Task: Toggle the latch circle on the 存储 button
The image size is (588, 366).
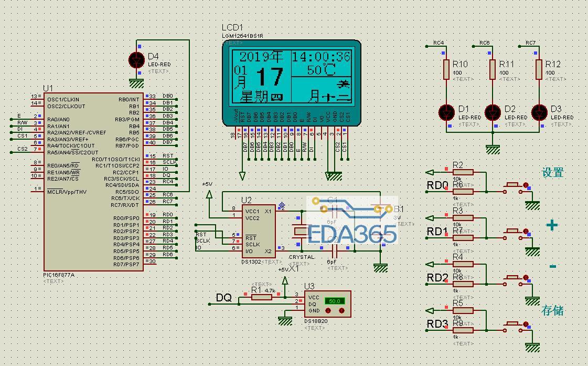Action: pos(526,324)
